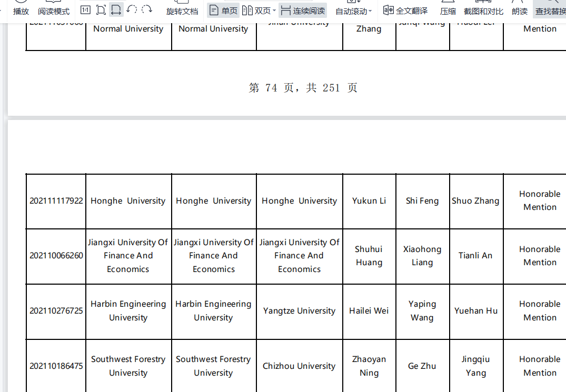
Task: Click the page footer text 第 74 页，共 251 页
Action: point(303,88)
